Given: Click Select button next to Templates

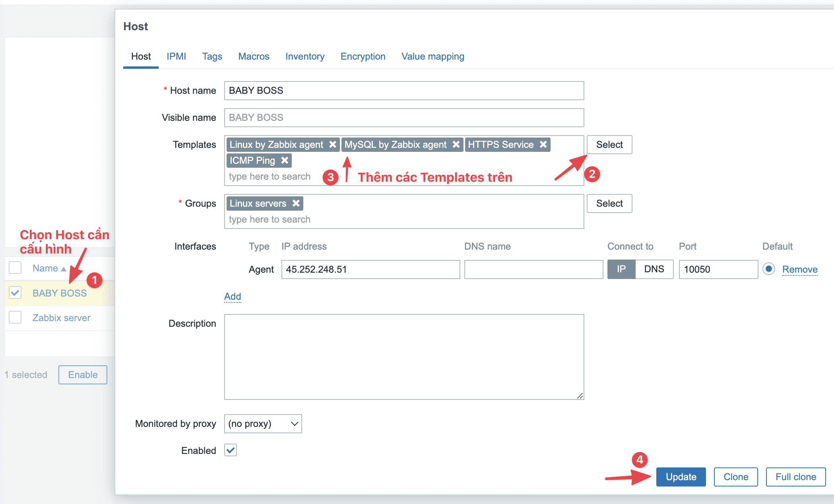Looking at the screenshot, I should point(609,145).
